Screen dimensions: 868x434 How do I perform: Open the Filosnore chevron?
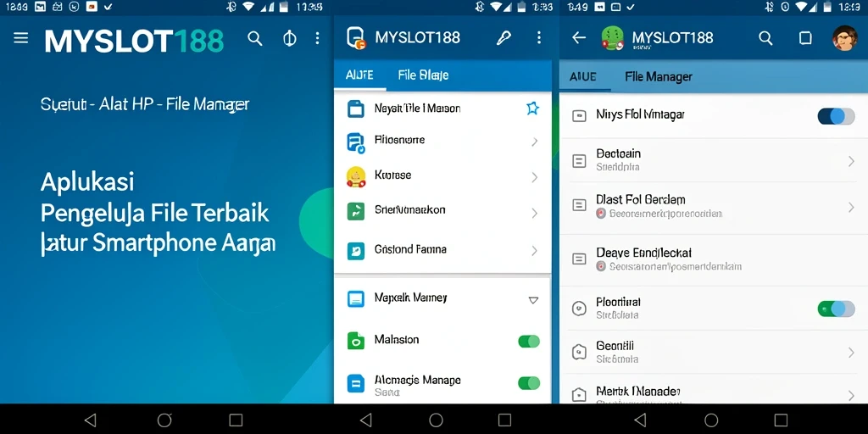pos(534,142)
